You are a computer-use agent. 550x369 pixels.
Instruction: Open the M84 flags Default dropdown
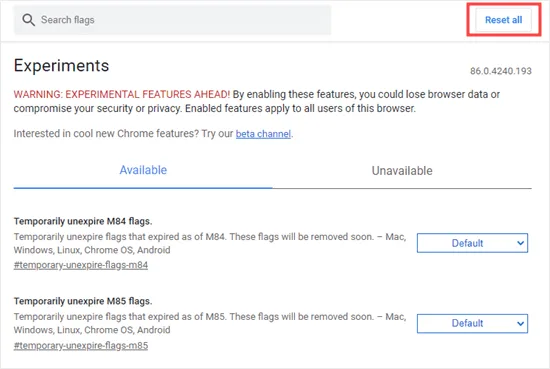click(472, 243)
